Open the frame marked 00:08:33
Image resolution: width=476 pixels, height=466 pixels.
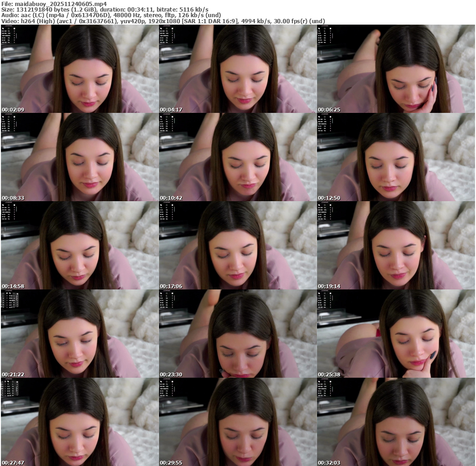(79, 157)
